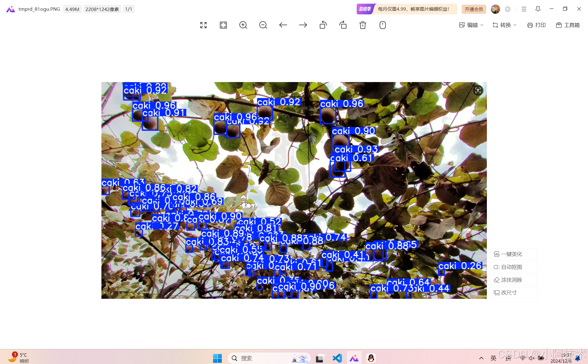Click the text recognition icon on image
This screenshot has width=588, height=364.
478,90
